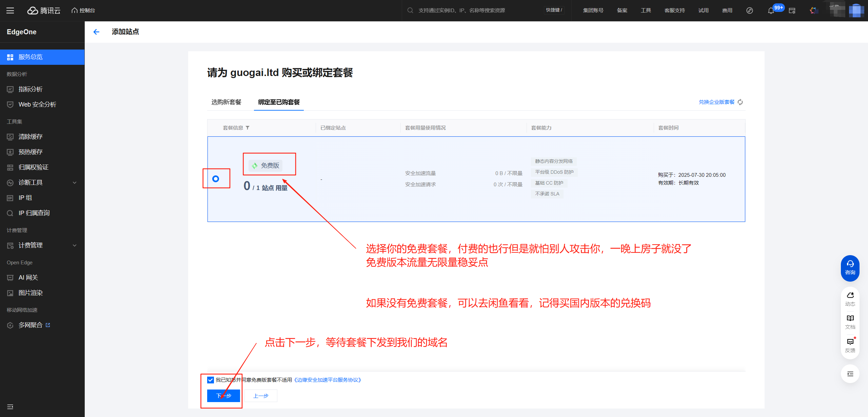The width and height of the screenshot is (868, 417).
Task: Click the blue 下一步 button
Action: (x=223, y=396)
